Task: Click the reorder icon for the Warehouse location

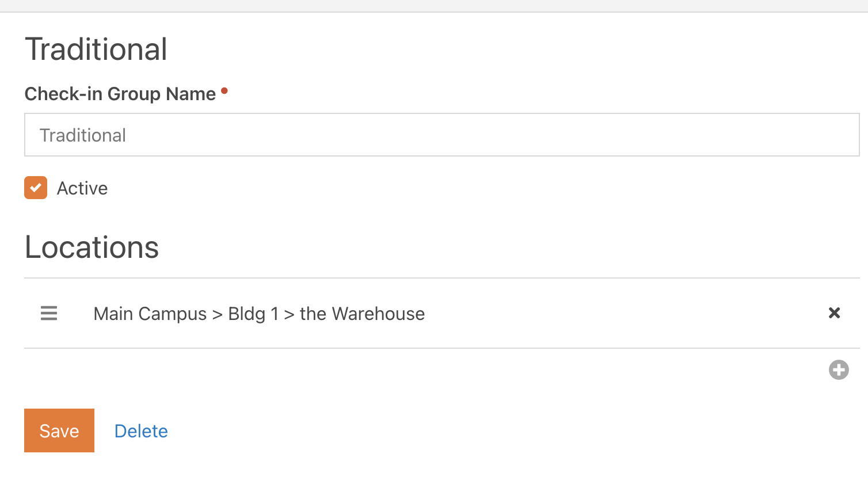Action: pyautogui.click(x=49, y=313)
